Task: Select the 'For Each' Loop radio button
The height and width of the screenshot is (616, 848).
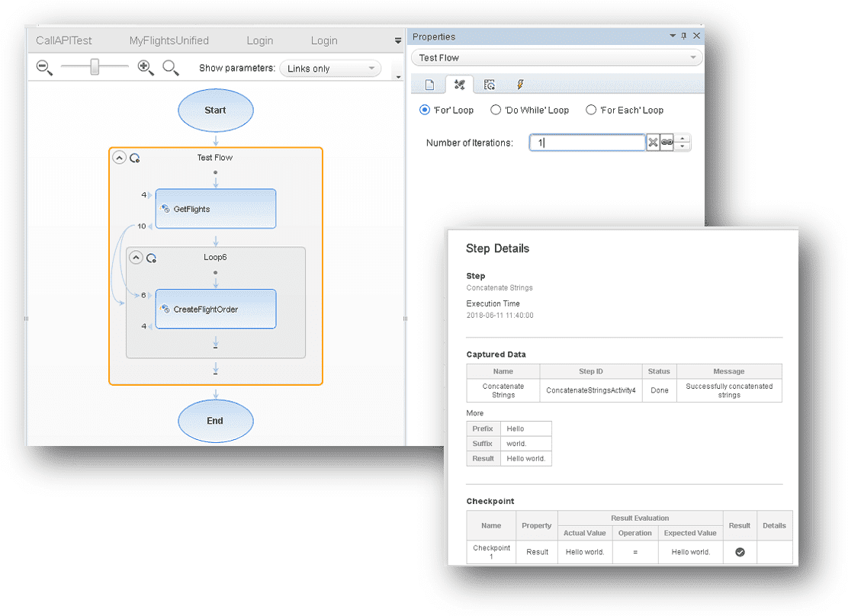Action: [591, 110]
